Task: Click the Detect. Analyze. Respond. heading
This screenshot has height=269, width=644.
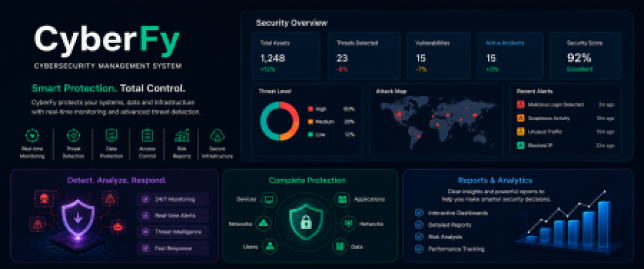Action: (117, 181)
